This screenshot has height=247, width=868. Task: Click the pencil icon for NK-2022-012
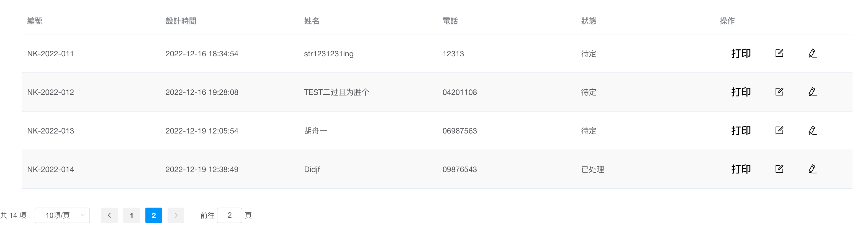pyautogui.click(x=812, y=92)
